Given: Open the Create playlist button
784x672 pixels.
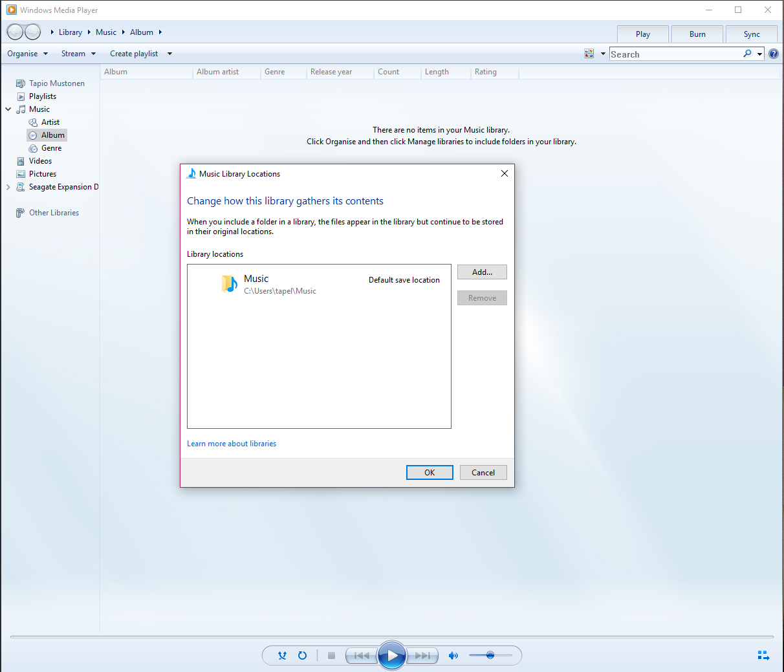Looking at the screenshot, I should coord(134,54).
